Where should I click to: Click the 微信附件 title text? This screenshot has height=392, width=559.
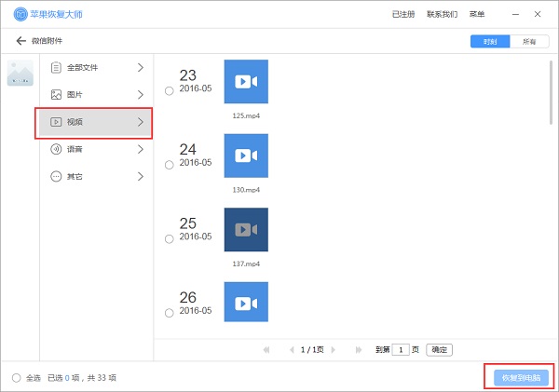[48, 41]
